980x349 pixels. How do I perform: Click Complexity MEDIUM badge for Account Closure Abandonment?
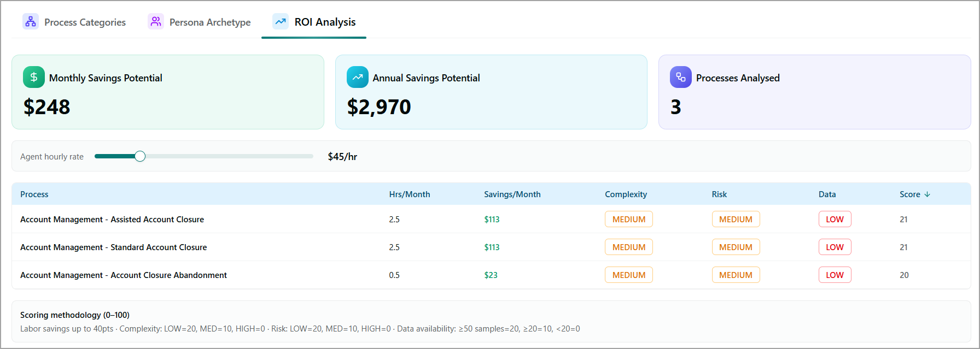(629, 275)
